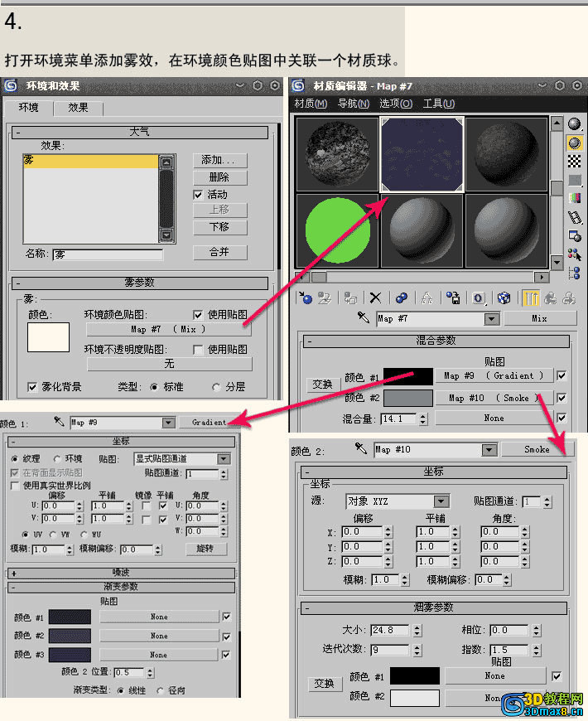Toggle the Show End Result icon

click(531, 298)
